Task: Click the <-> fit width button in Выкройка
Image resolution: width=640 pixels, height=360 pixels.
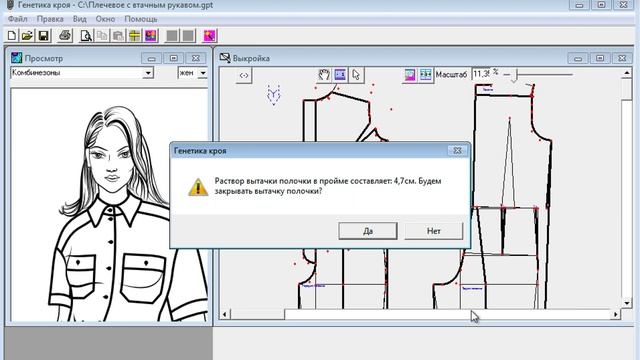Action: 244,75
